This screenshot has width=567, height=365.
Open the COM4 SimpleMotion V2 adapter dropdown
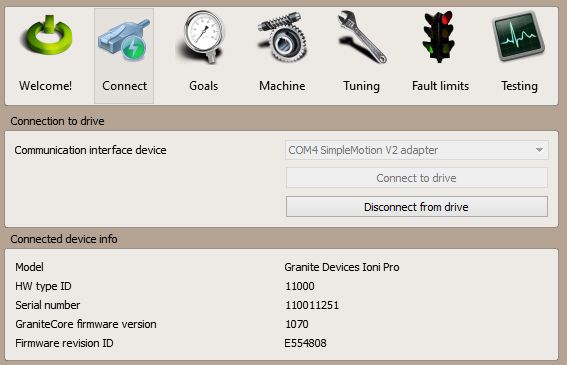coord(417,150)
